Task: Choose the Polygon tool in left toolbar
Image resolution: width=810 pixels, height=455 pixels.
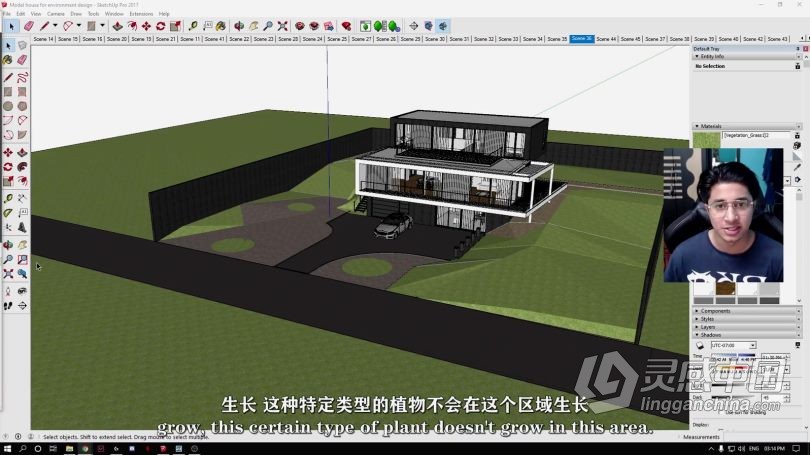Action: 22,106
